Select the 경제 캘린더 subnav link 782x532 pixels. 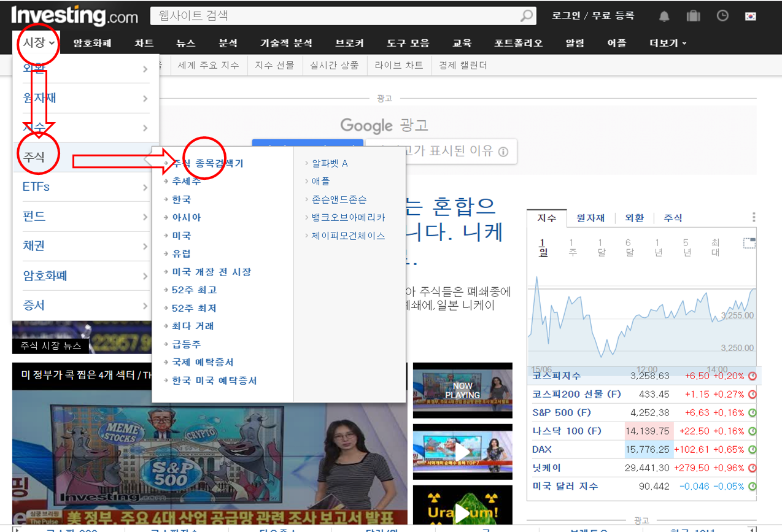pyautogui.click(x=463, y=65)
